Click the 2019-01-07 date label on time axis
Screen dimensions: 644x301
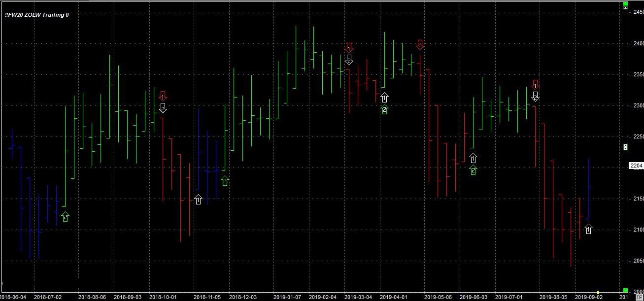pos(287,297)
